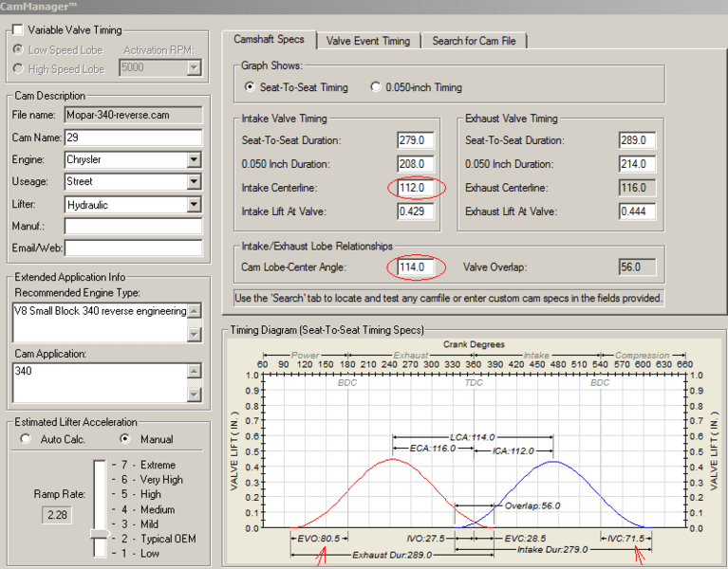Click the Ramp Rate slider handle
This screenshot has width=728, height=569.
[x=99, y=534]
